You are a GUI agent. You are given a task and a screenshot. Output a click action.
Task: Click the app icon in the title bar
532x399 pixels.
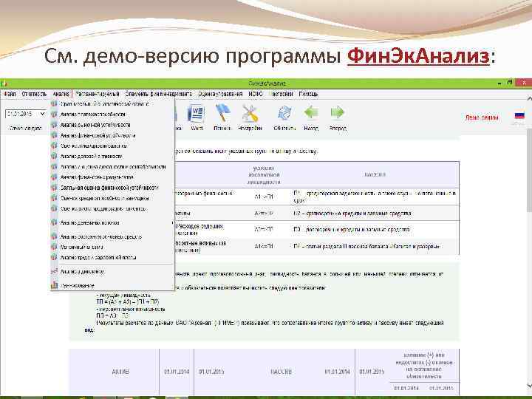(4, 83)
